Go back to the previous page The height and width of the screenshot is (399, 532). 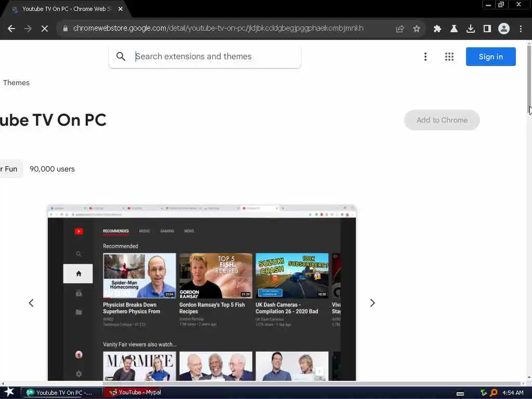[11, 29]
